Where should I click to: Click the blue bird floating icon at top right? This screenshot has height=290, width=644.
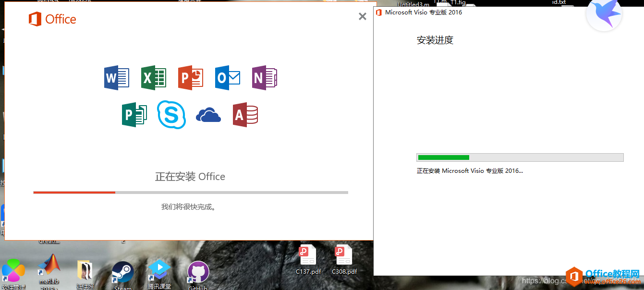click(x=604, y=13)
